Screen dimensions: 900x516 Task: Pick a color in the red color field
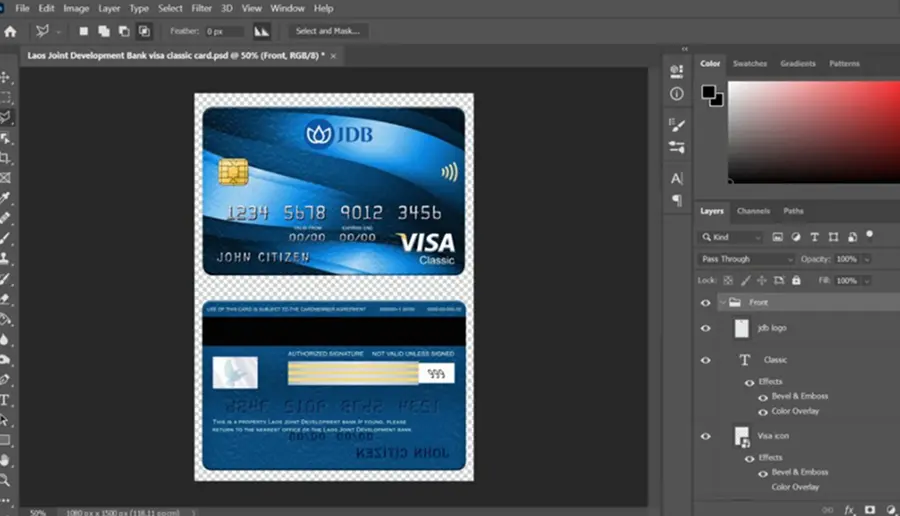click(814, 132)
